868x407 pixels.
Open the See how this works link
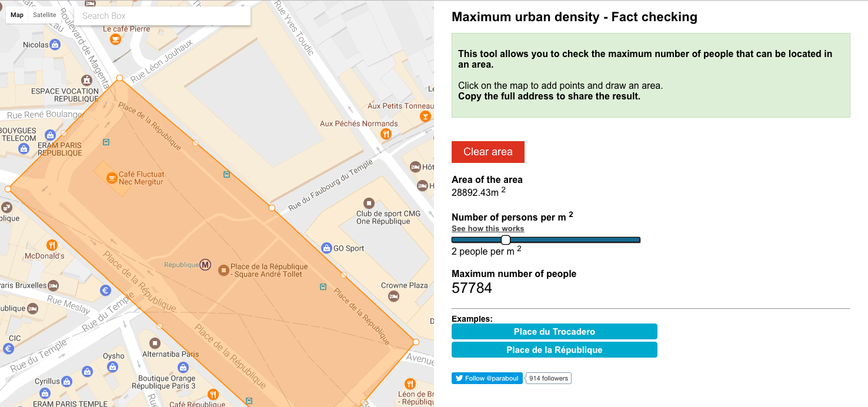[x=488, y=228]
